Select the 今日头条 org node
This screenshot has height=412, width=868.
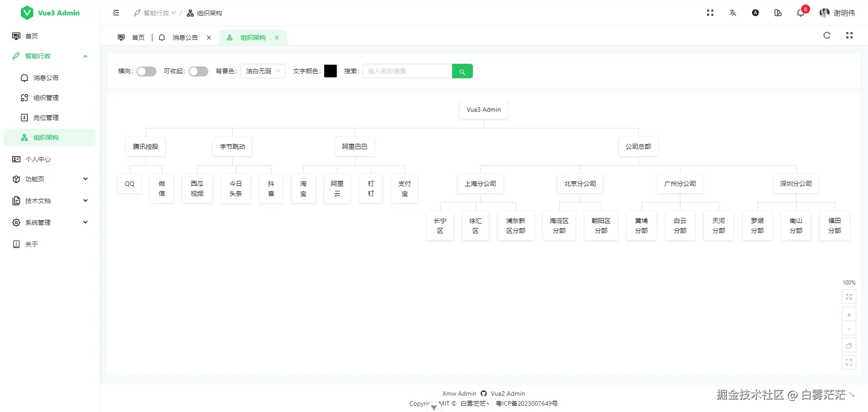tap(236, 189)
